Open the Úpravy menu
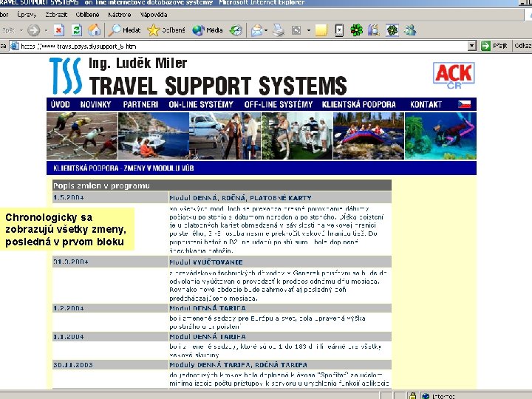 point(27,15)
